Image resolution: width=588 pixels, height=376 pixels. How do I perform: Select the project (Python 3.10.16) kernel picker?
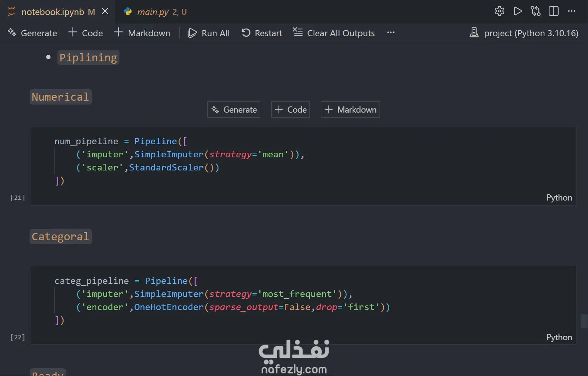click(524, 33)
